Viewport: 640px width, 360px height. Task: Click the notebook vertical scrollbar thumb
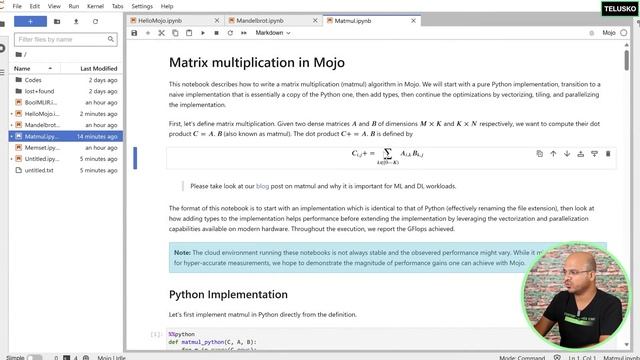627,60
